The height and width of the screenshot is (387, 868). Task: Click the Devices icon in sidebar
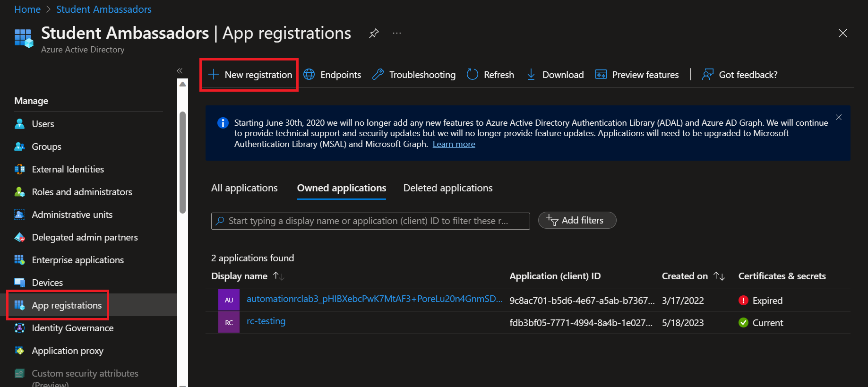click(20, 283)
